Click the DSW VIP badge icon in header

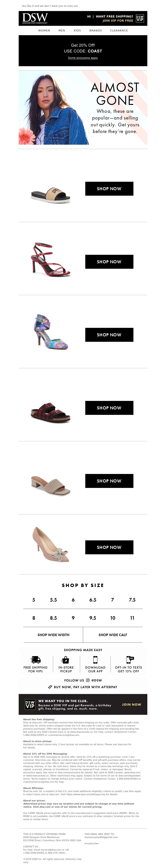140,18
